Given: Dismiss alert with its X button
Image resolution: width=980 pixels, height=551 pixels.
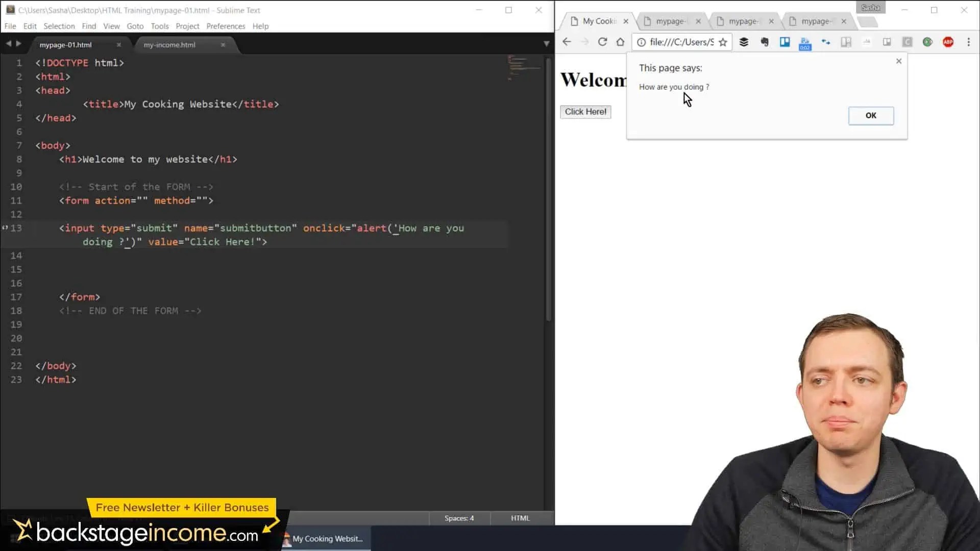Looking at the screenshot, I should pyautogui.click(x=899, y=61).
